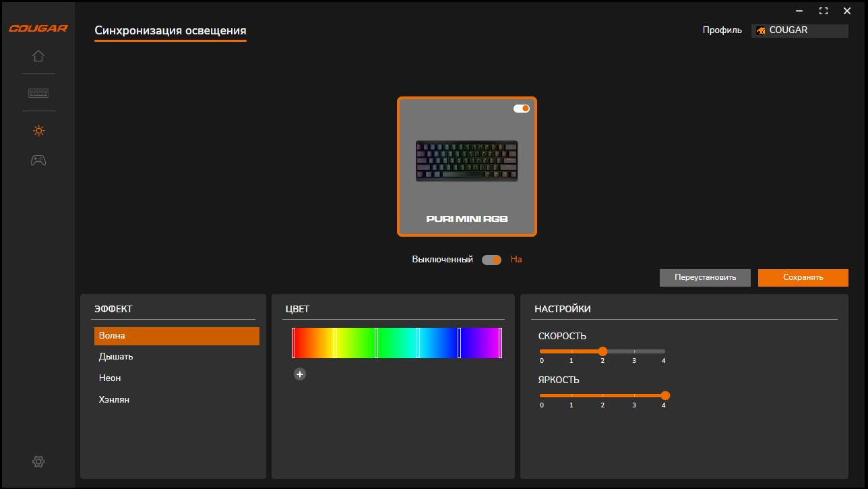
Task: Click the COUGAR logo
Action: 38,29
